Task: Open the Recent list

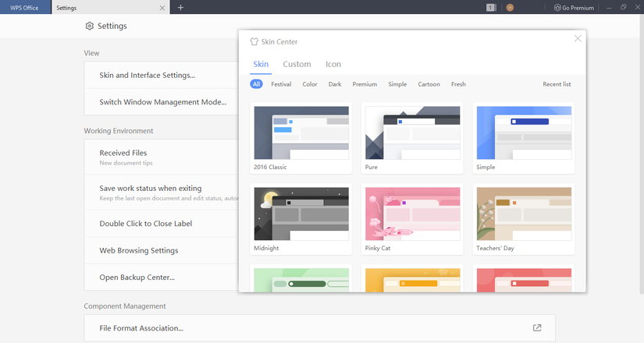Action: coord(557,84)
